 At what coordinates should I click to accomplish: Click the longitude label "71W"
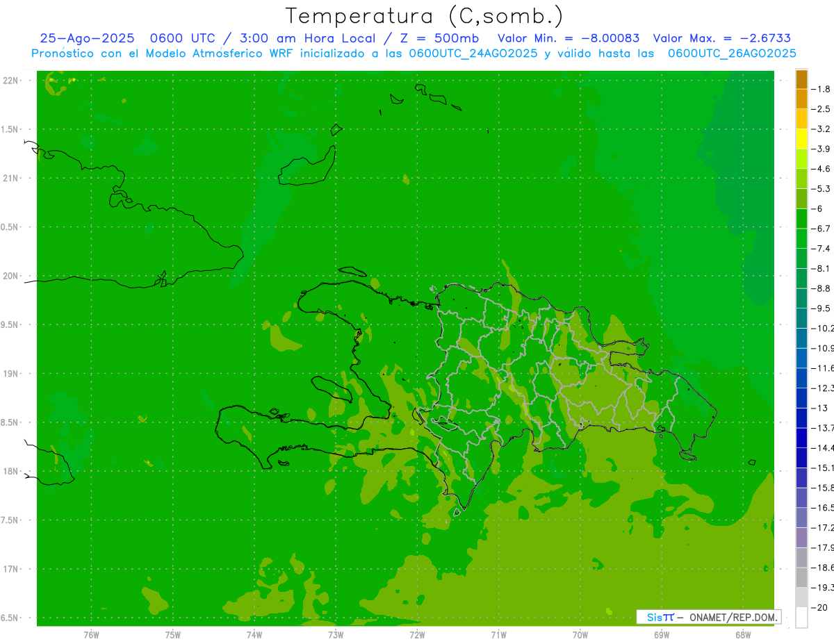[x=498, y=635]
